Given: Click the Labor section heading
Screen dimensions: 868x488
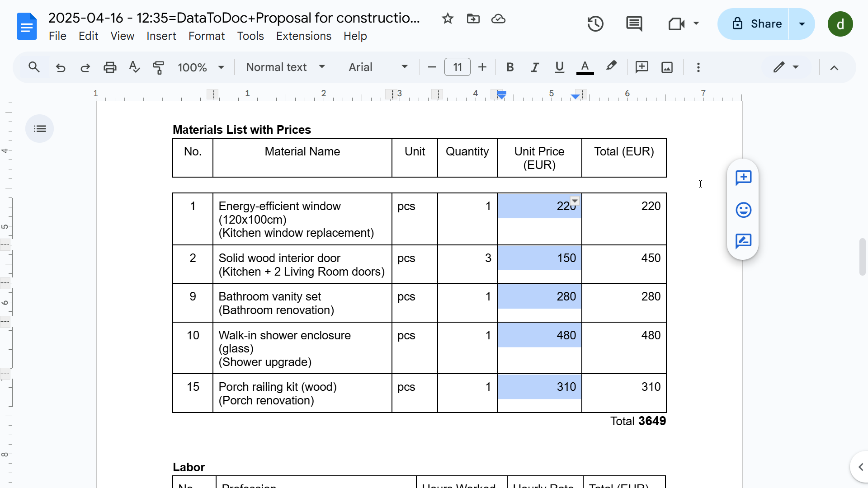Looking at the screenshot, I should pyautogui.click(x=189, y=467).
